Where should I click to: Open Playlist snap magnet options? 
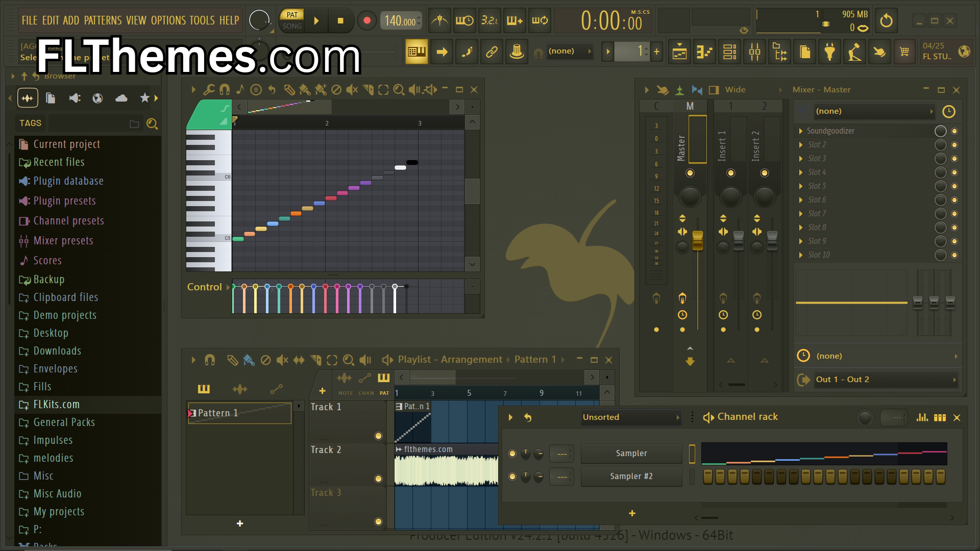click(210, 360)
